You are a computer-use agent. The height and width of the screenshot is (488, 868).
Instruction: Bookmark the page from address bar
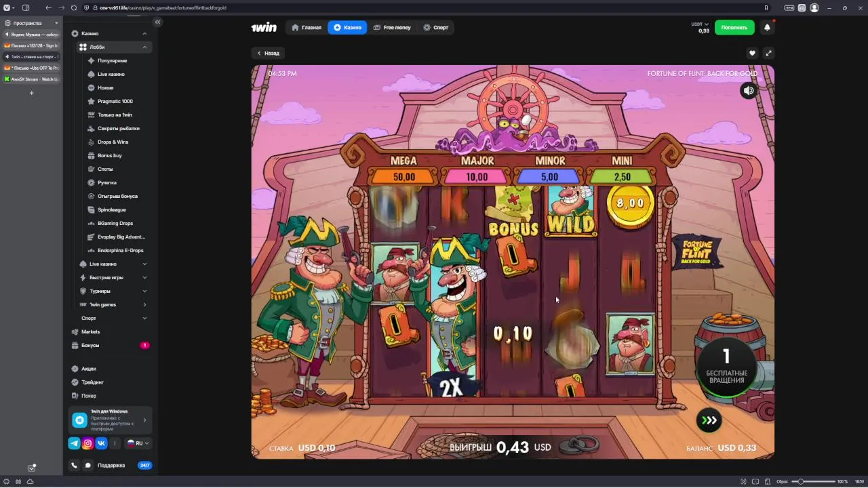766,7
